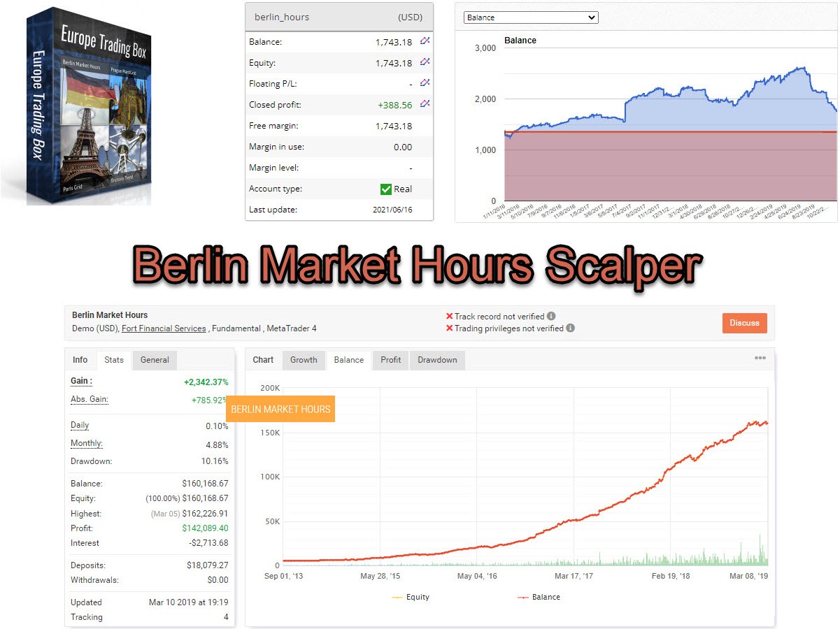Click the Margin in use value 0.00
The width and height of the screenshot is (840, 629).
(403, 147)
